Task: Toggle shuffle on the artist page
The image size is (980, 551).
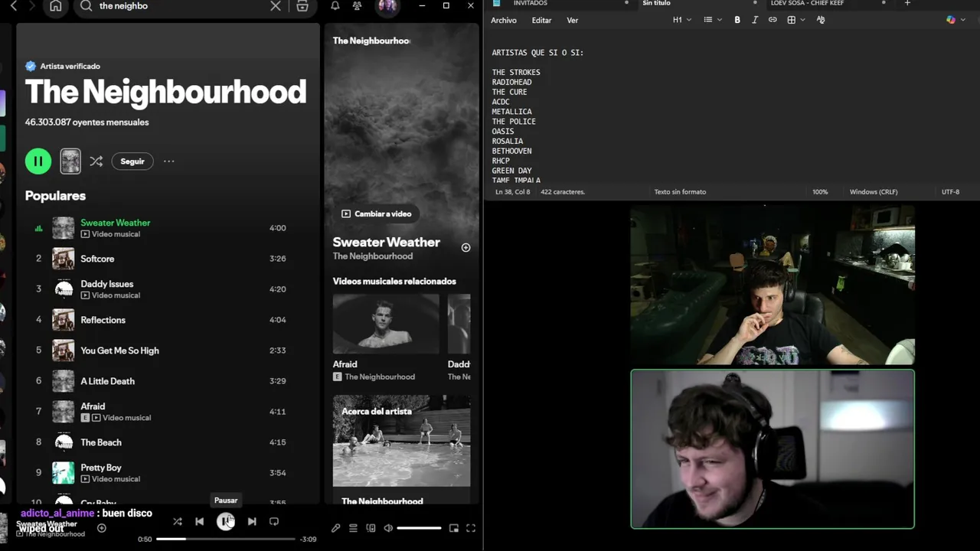Action: coord(96,161)
